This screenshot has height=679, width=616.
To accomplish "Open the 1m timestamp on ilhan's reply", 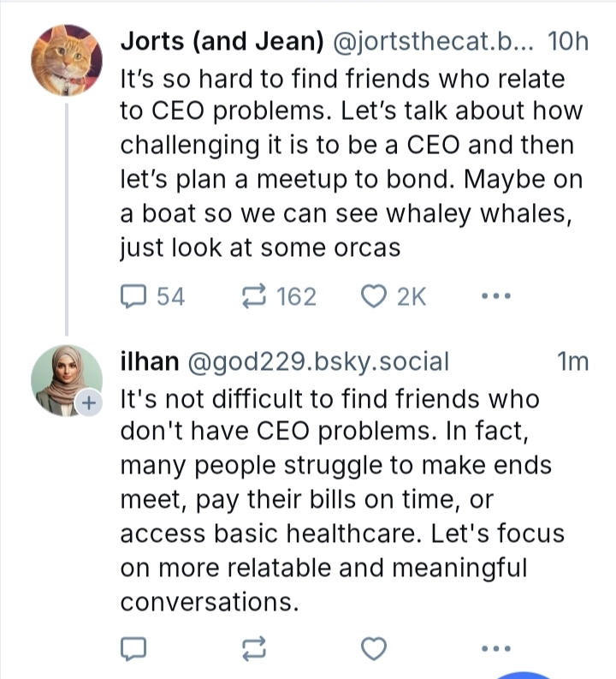I will pos(572,362).
